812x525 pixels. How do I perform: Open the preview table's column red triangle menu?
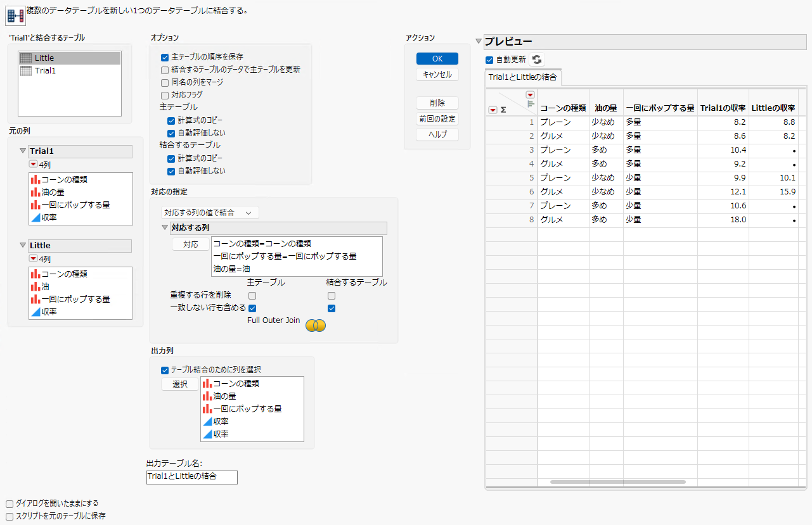(531, 95)
